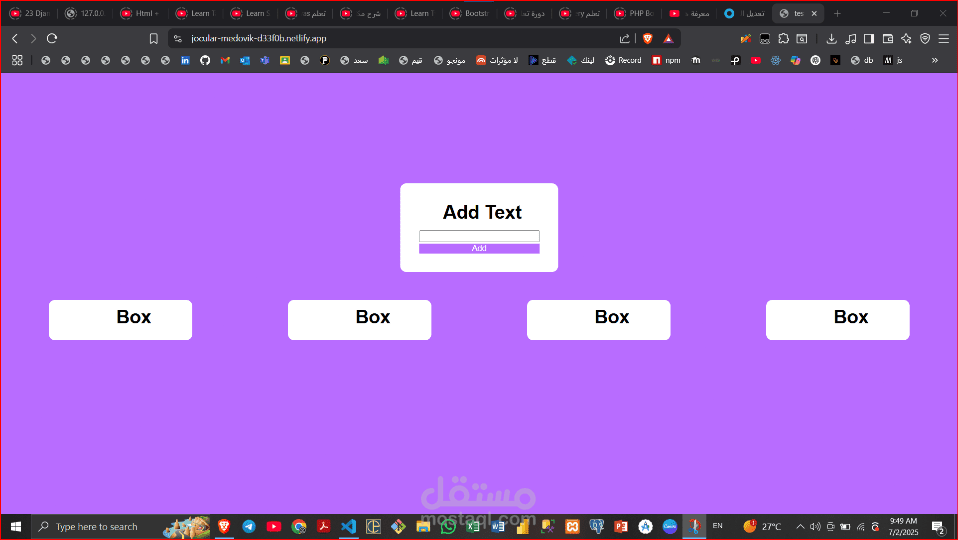Close the active tes tab
958x540 pixels.
[814, 13]
